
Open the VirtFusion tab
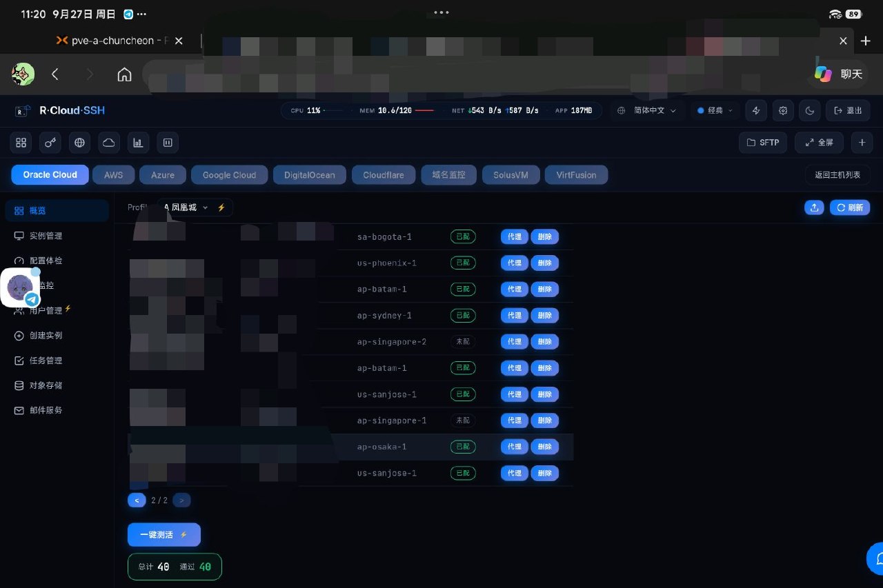pyautogui.click(x=576, y=175)
